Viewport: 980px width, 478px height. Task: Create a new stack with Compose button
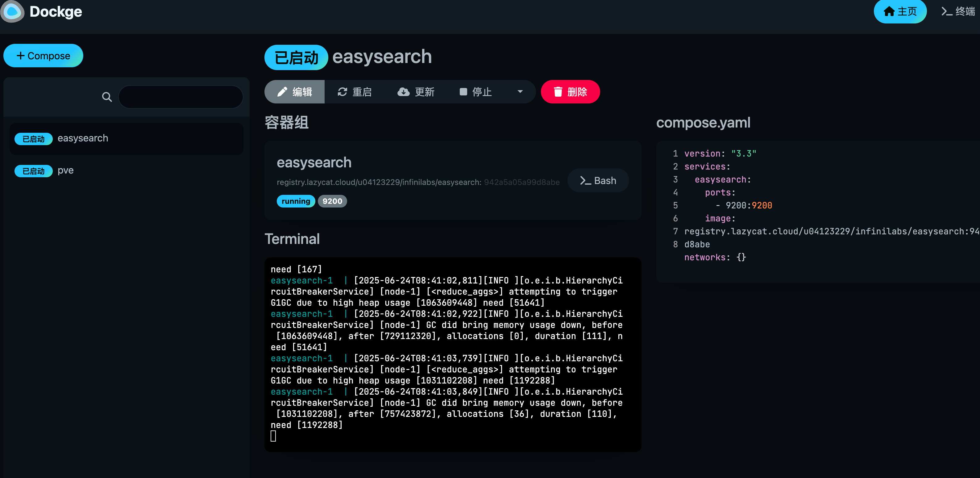point(44,56)
